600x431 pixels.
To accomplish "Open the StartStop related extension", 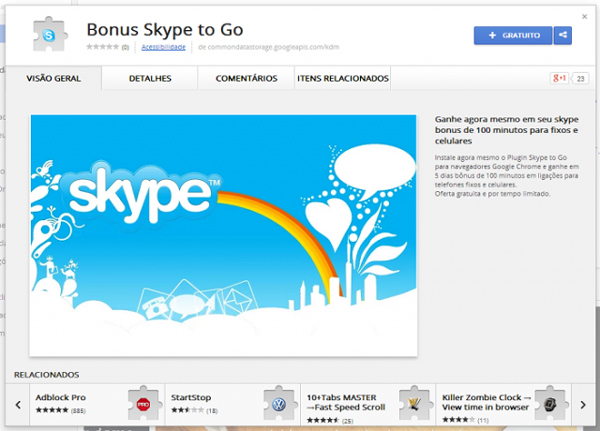I will tap(233, 405).
